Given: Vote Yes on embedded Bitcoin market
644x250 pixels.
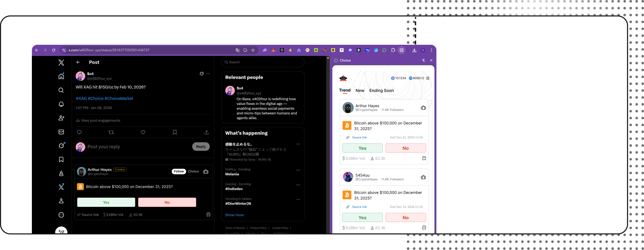Looking at the screenshot, I should point(106,202).
